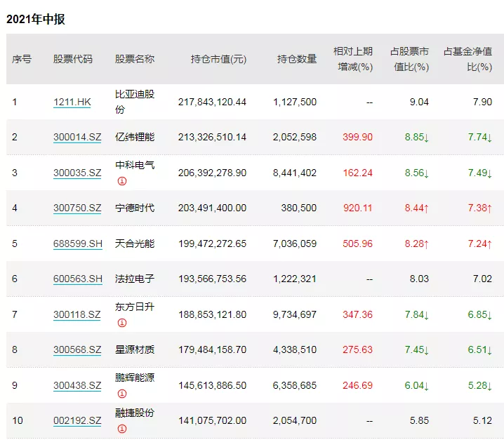Select the 持仓数量 column header
Viewport: 504px width, 440px height.
[x=296, y=59]
